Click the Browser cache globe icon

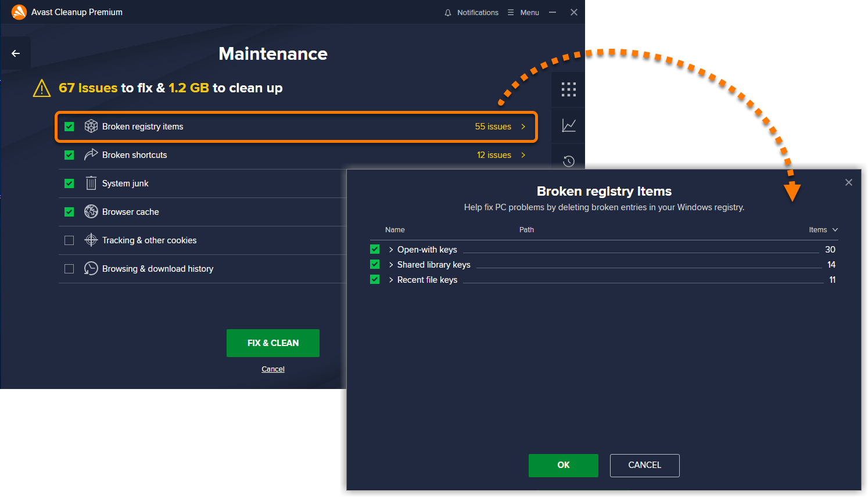[91, 211]
